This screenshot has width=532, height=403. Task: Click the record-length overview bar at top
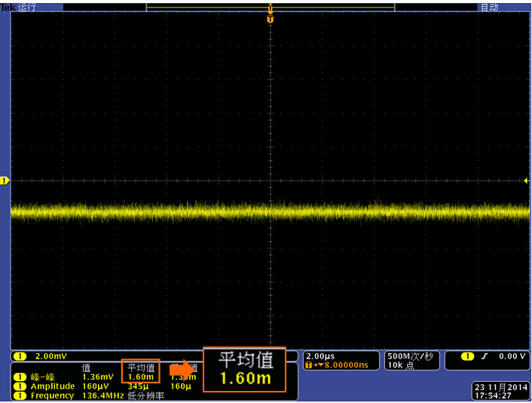coord(271,7)
